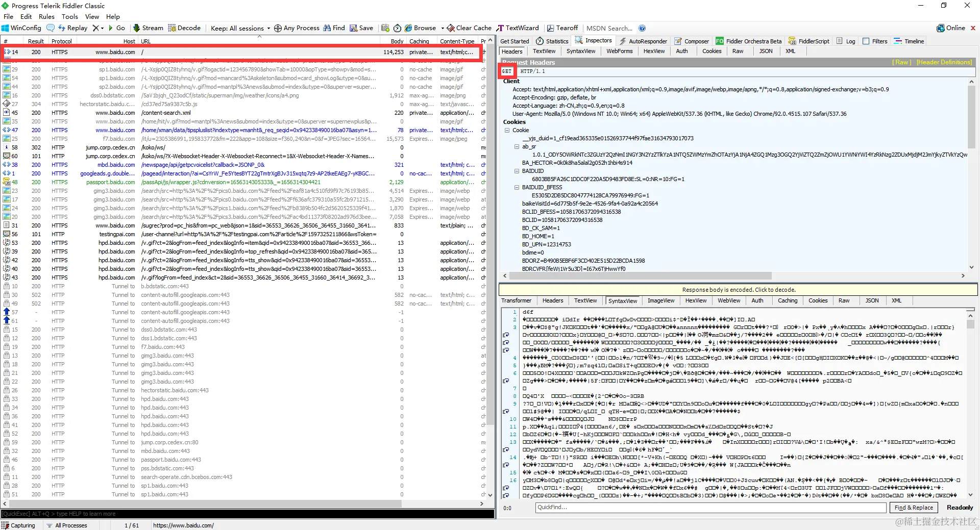This screenshot has width=980, height=530.
Task: Open the File menu
Action: pyautogui.click(x=8, y=16)
